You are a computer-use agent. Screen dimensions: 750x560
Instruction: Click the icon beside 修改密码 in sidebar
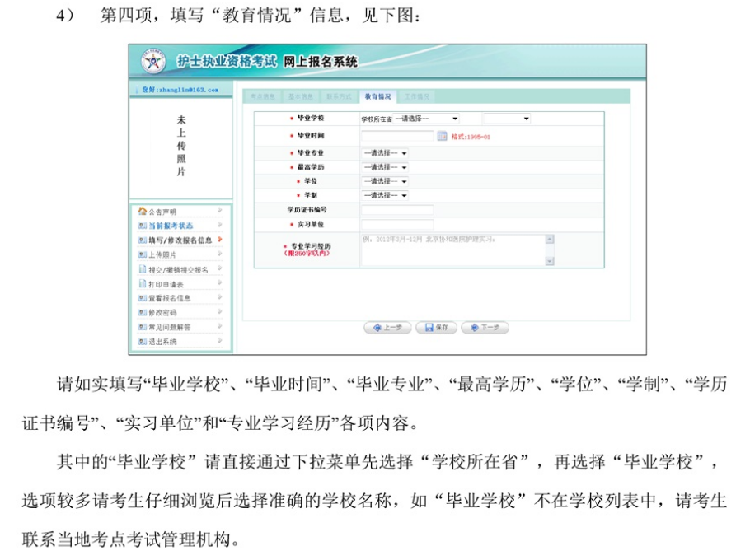(142, 313)
